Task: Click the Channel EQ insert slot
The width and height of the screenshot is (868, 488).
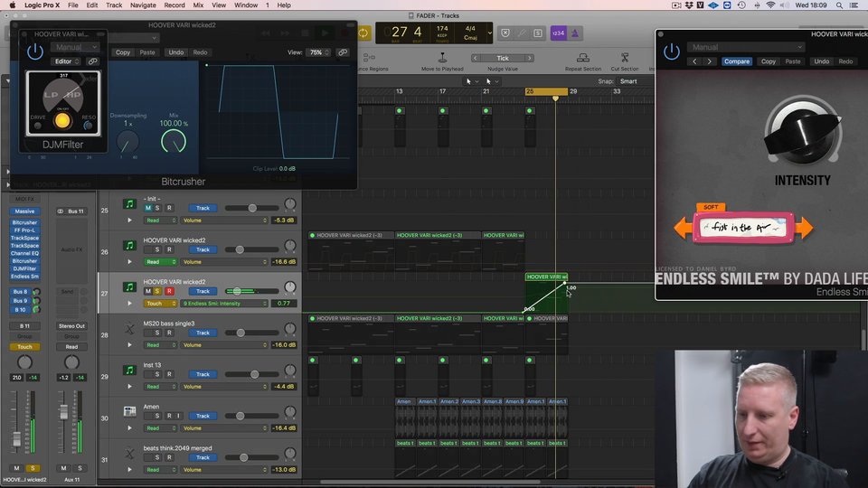Action: (25, 253)
